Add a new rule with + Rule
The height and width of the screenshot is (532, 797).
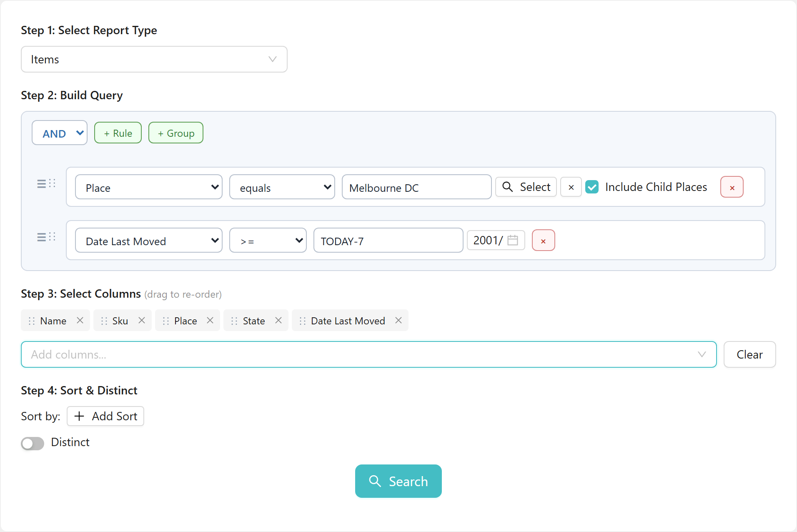tap(118, 133)
